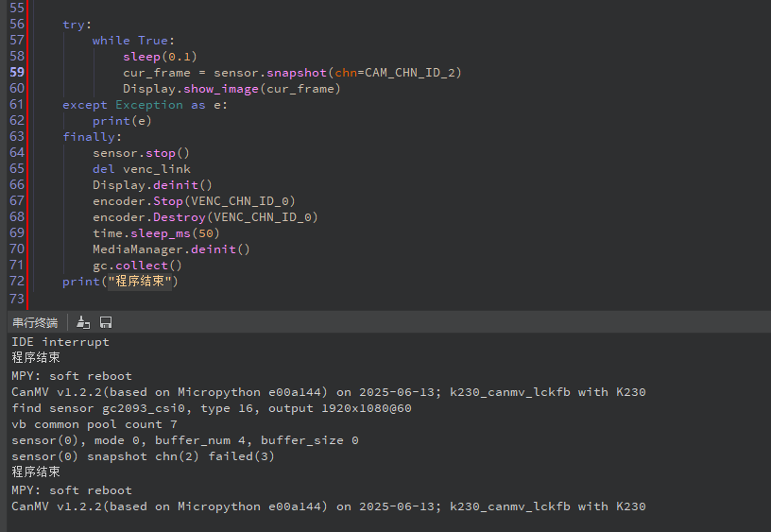This screenshot has width=771, height=532.
Task: Clear the serial terminal with the broom icon
Action: 84,322
